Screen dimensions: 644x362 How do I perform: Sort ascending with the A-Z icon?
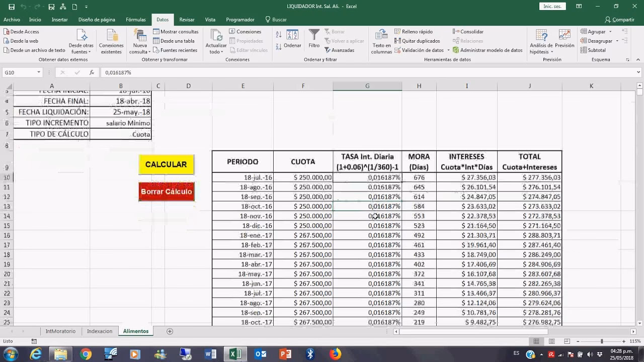[279, 34]
